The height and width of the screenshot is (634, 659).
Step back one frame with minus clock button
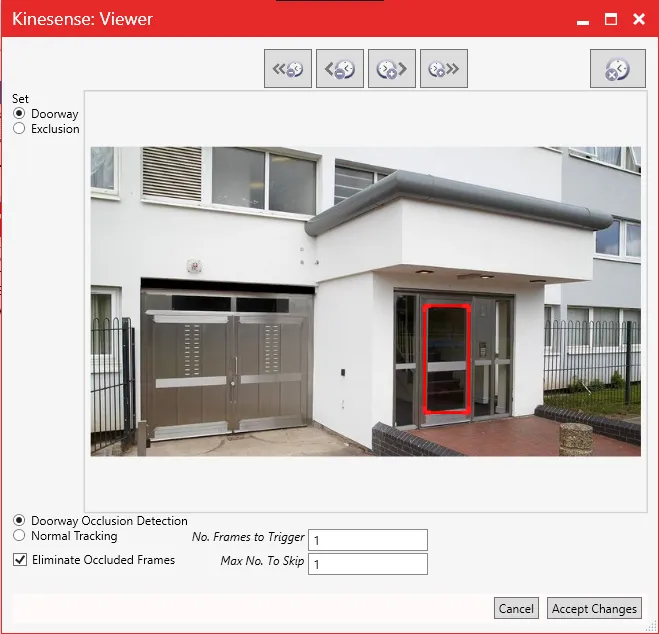point(340,68)
